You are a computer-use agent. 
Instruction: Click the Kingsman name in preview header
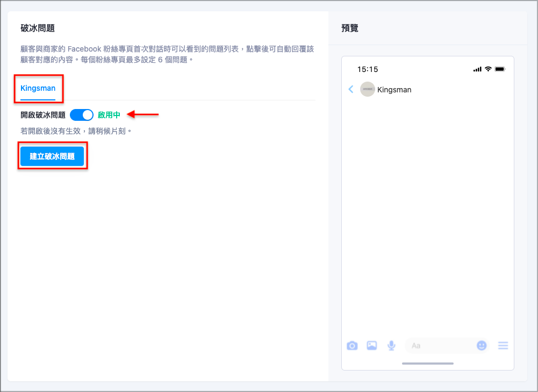[x=394, y=90]
